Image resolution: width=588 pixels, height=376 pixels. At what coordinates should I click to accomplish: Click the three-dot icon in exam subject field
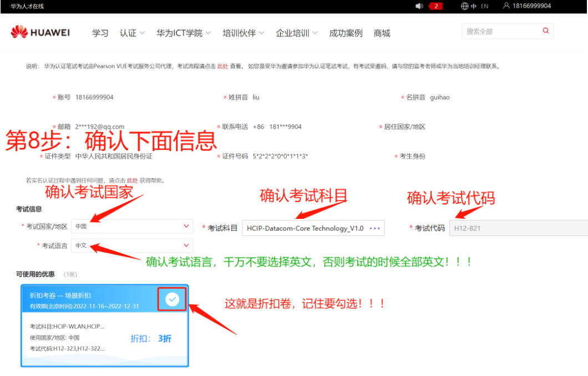click(x=374, y=228)
